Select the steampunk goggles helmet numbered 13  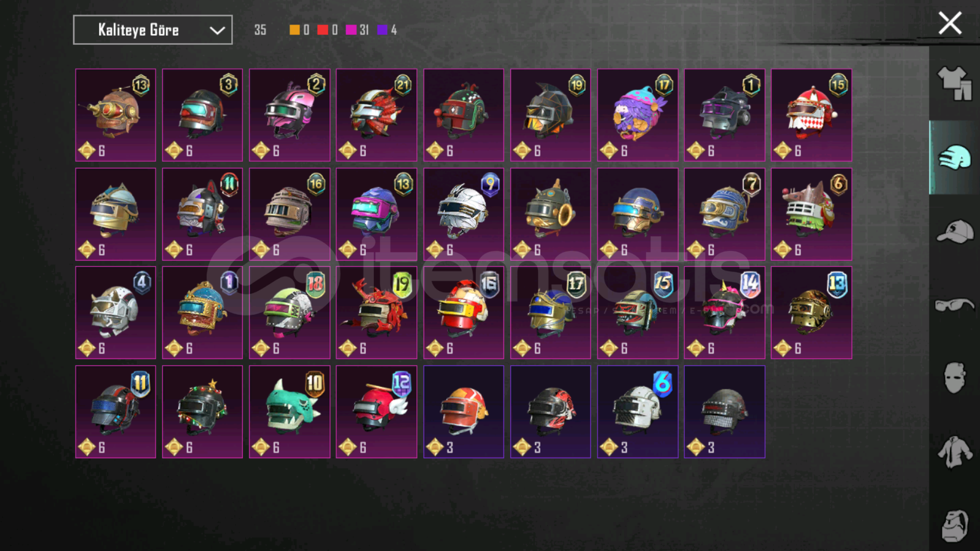tap(116, 115)
